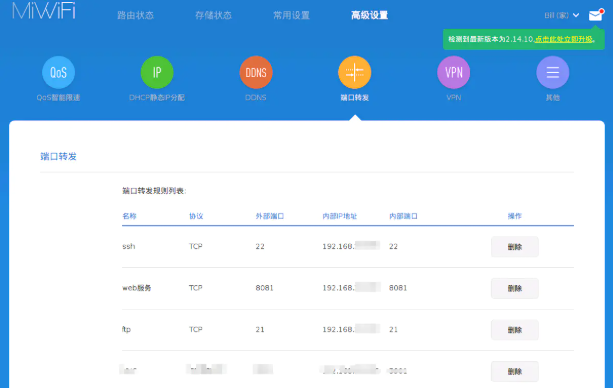The width and height of the screenshot is (613, 388).
Task: Select the port forwarding (端口转发) icon
Action: point(355,72)
